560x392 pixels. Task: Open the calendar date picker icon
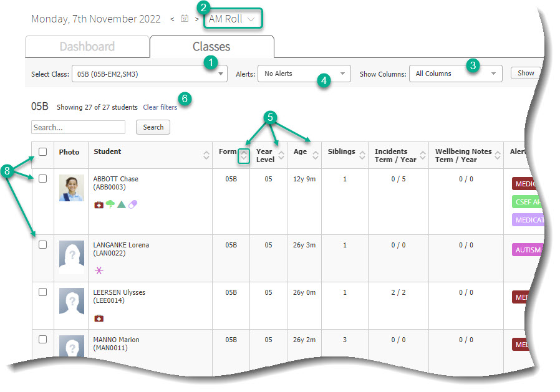click(185, 18)
